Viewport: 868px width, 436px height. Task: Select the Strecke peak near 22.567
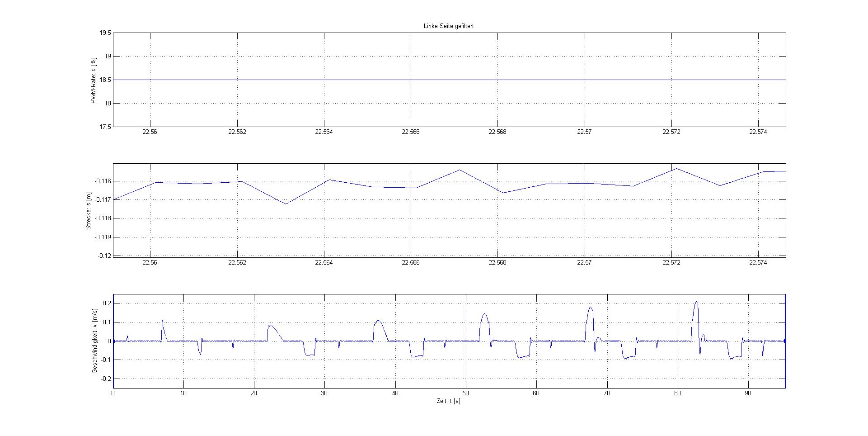point(460,170)
